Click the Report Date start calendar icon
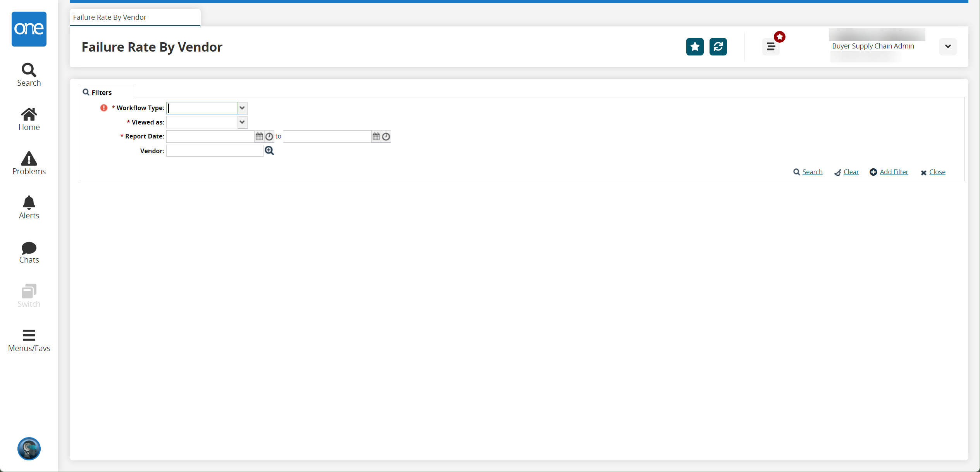Image resolution: width=980 pixels, height=472 pixels. 260,136
